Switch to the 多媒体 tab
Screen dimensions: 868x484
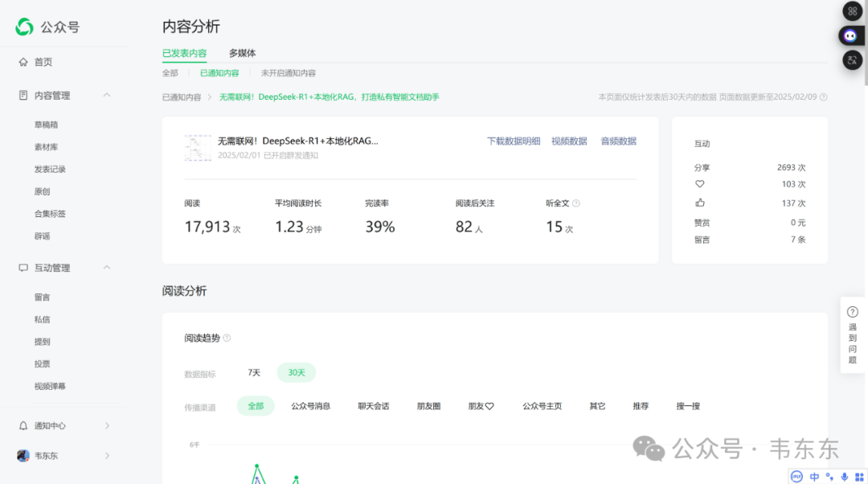pyautogui.click(x=242, y=53)
